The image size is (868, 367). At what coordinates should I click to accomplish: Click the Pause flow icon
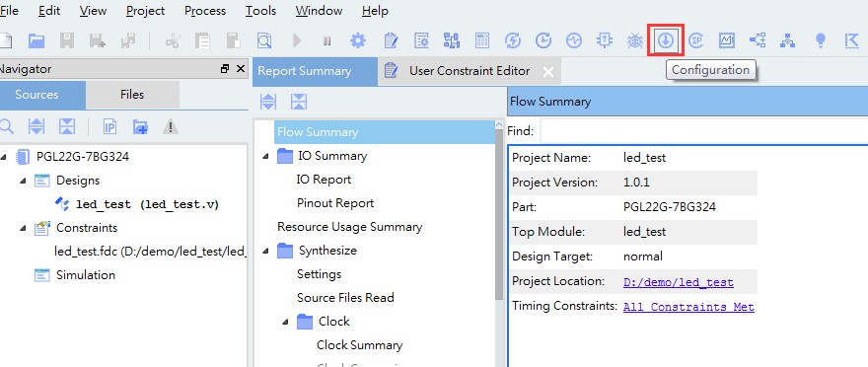point(327,40)
